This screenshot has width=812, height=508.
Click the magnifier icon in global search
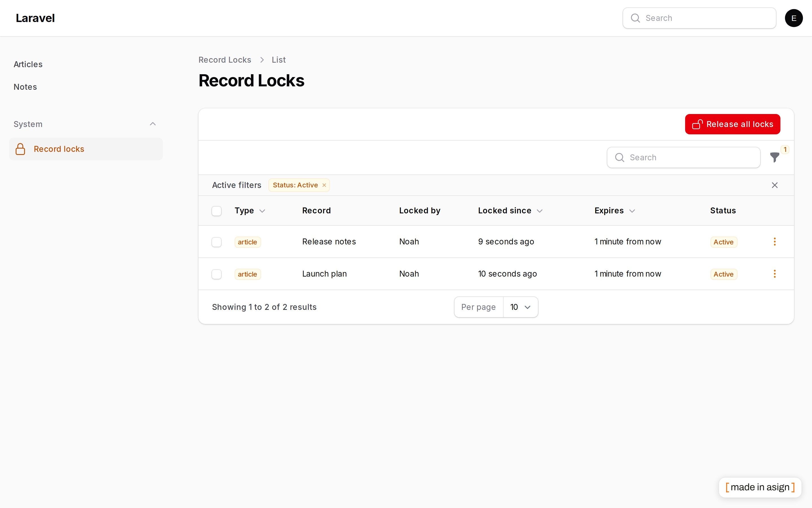[635, 18]
